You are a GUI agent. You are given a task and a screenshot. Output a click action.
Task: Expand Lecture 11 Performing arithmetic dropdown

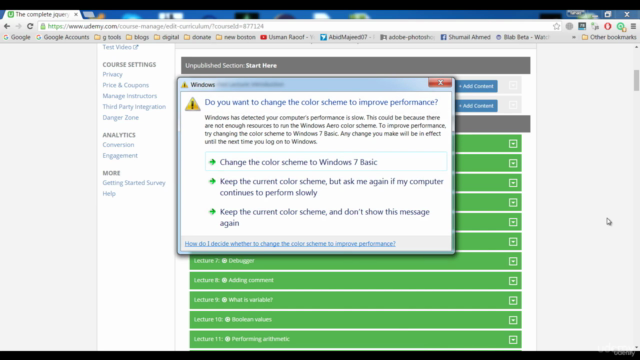[x=513, y=340]
